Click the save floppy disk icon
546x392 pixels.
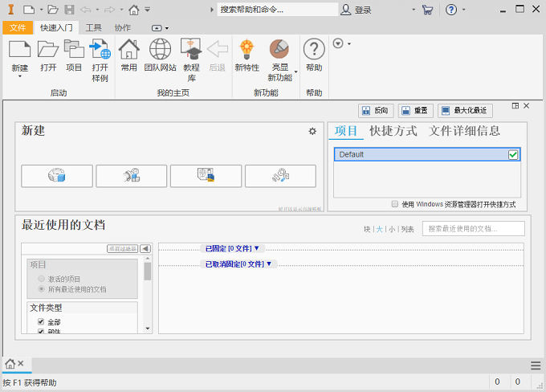click(x=70, y=10)
